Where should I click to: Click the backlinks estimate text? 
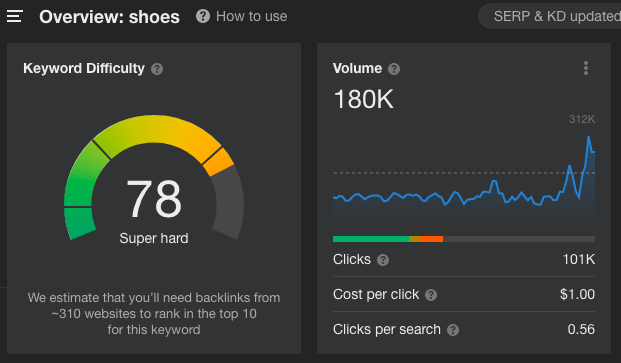click(x=154, y=314)
